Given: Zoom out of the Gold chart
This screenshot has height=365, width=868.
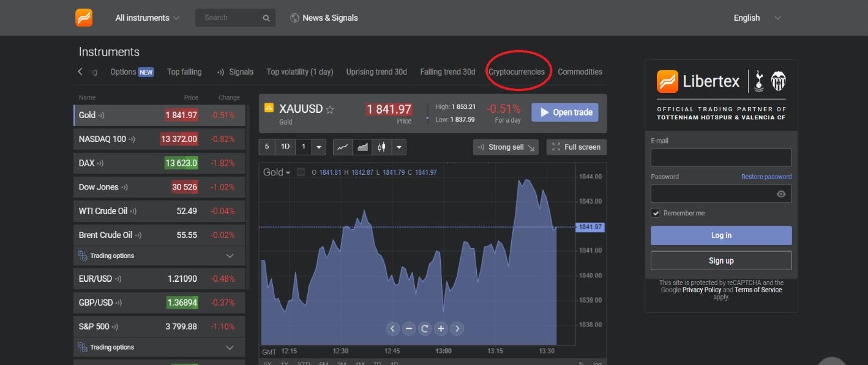Looking at the screenshot, I should pyautogui.click(x=409, y=328).
